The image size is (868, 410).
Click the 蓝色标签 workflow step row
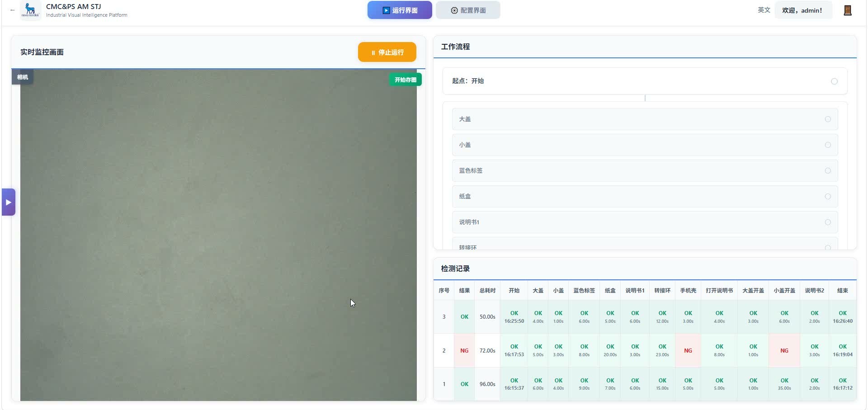(x=645, y=171)
